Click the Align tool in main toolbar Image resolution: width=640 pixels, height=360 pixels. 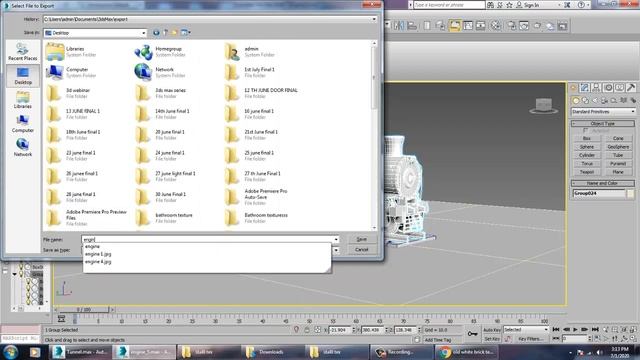coord(412,26)
